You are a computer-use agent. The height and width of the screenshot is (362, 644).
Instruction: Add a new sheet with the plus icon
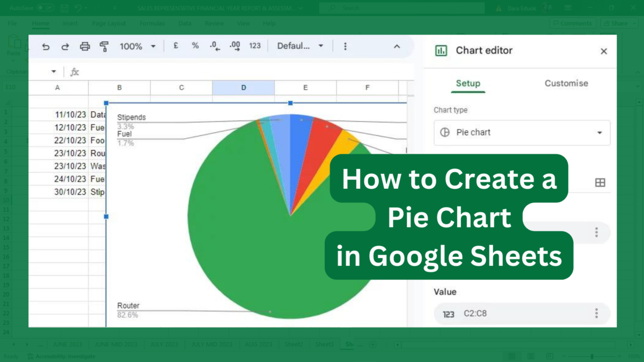click(374, 344)
